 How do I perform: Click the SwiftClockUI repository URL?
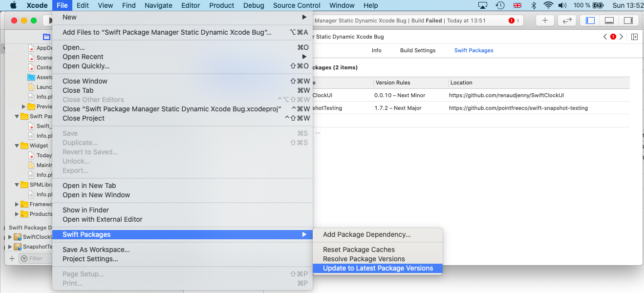507,95
